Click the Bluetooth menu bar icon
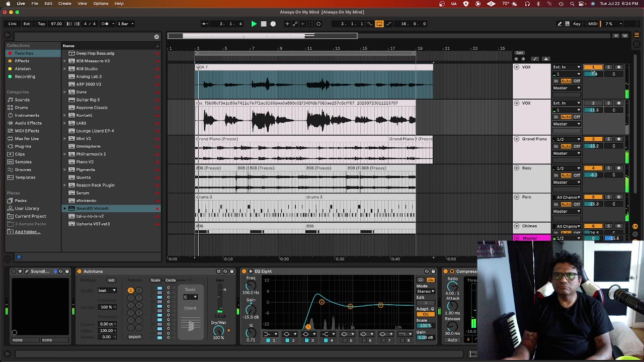 coord(538,4)
